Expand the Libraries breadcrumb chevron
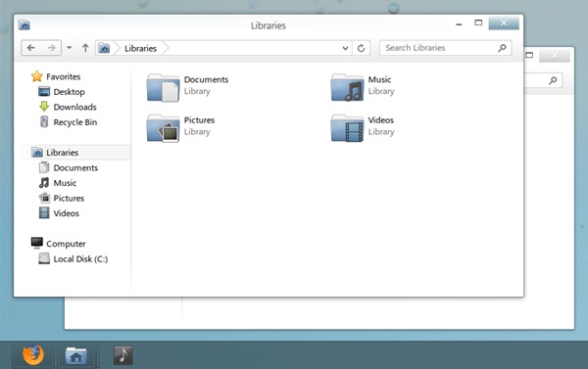The image size is (588, 369). click(166, 48)
